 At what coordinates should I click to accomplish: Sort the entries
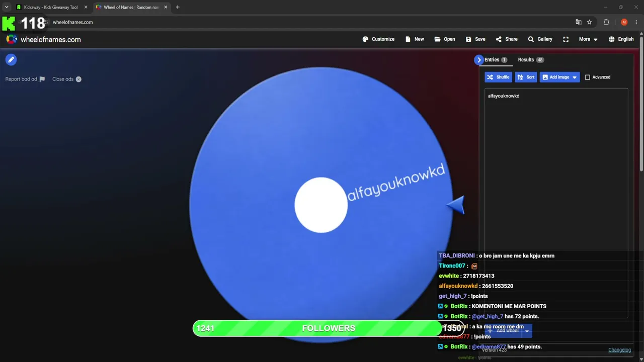[x=526, y=77]
